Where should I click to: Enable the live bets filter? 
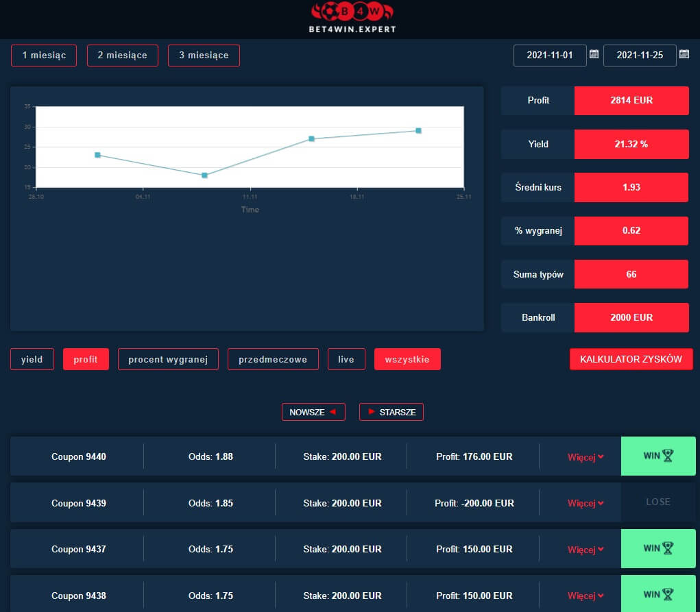point(346,359)
